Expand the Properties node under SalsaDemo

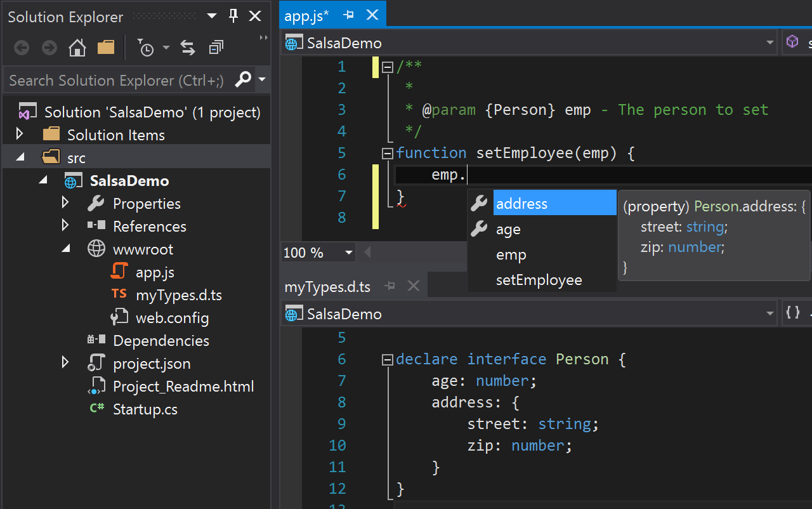click(x=65, y=203)
